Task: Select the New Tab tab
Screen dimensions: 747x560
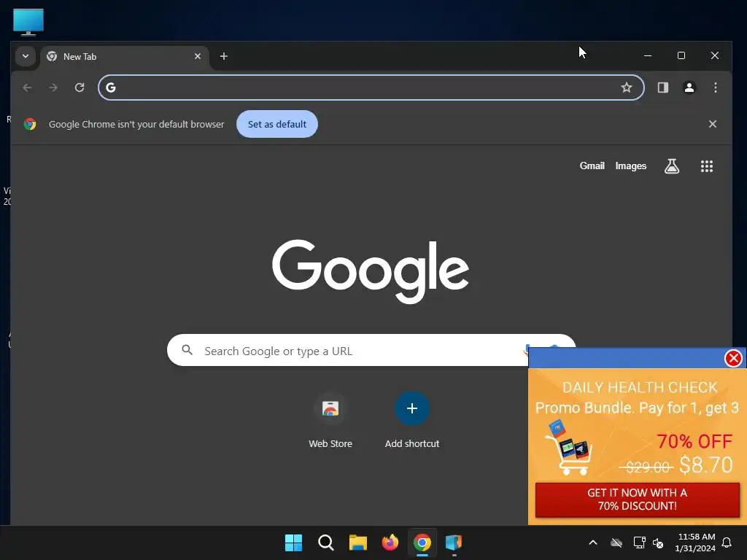Action: [125, 57]
